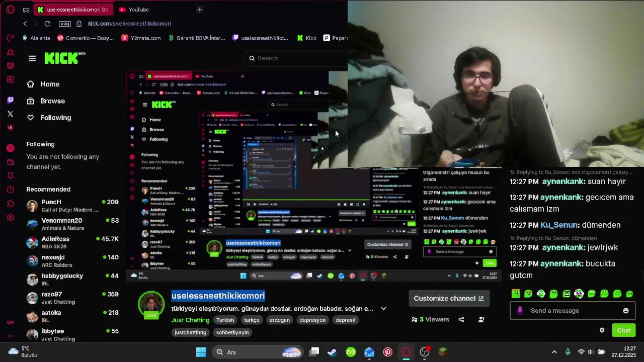Open the Convertio bookmark
The width and height of the screenshot is (644, 362).
[x=86, y=38]
